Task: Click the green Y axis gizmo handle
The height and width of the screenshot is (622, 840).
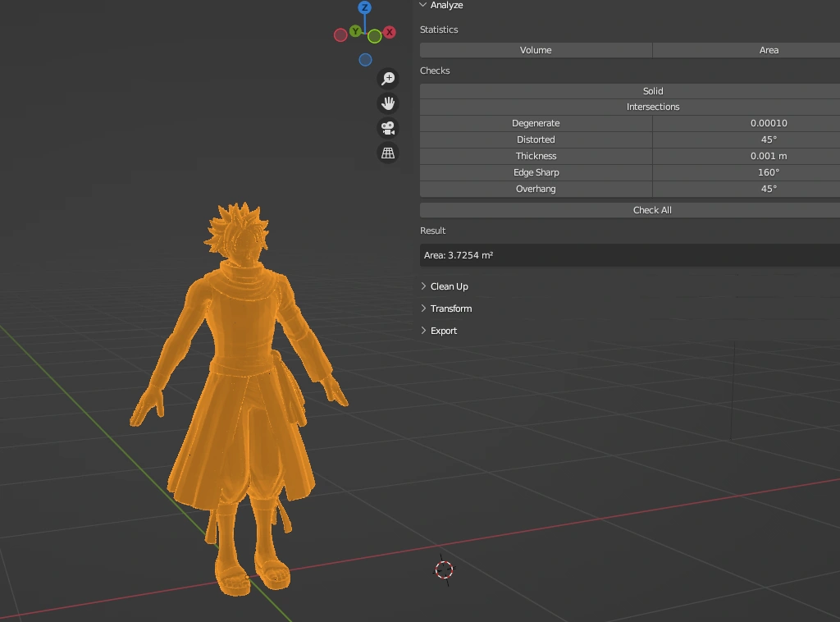Action: tap(355, 31)
